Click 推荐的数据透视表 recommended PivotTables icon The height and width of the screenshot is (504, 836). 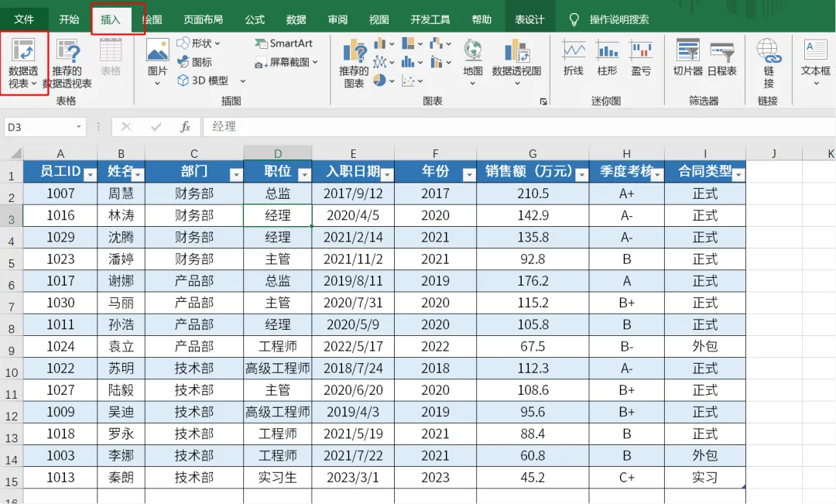(x=67, y=52)
